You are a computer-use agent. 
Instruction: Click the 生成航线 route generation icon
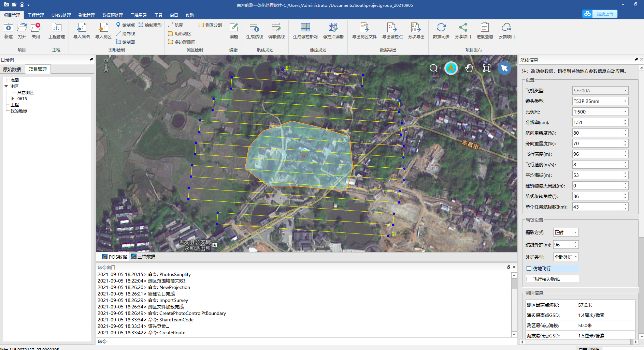click(254, 28)
